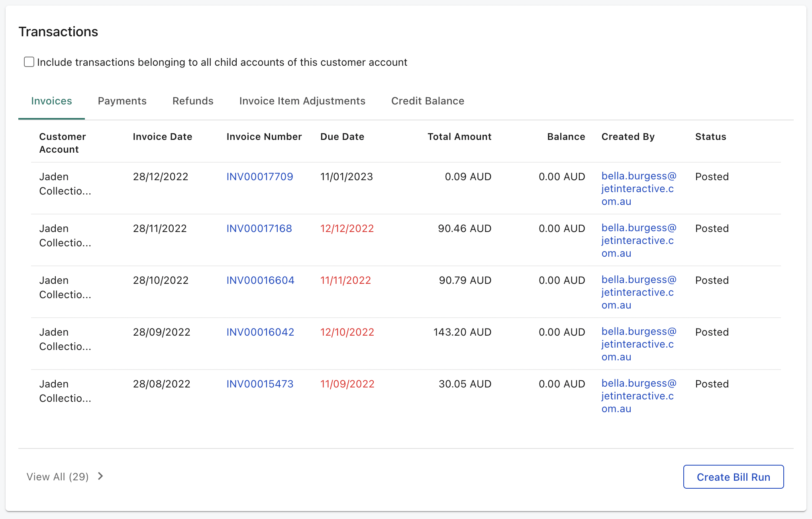Click 0.00 AUD balance in INV00016042 row
The width and height of the screenshot is (812, 519).
coord(562,332)
